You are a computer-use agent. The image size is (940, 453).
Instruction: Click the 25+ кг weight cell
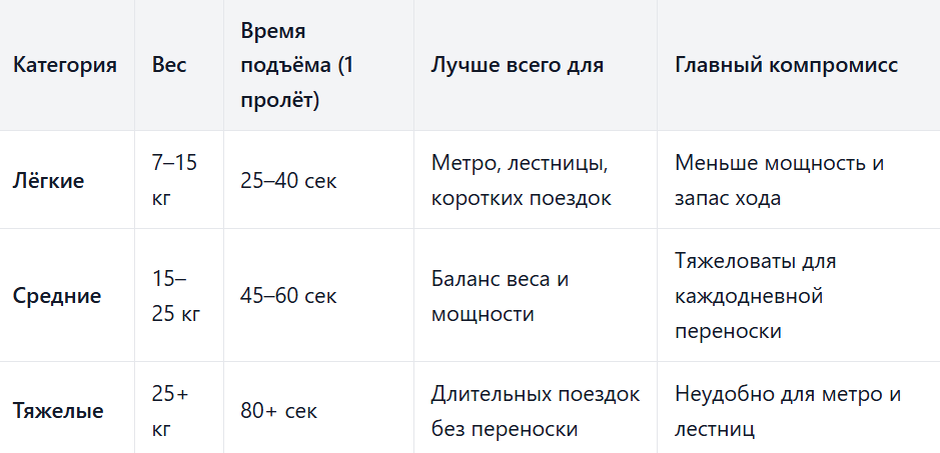tap(170, 411)
